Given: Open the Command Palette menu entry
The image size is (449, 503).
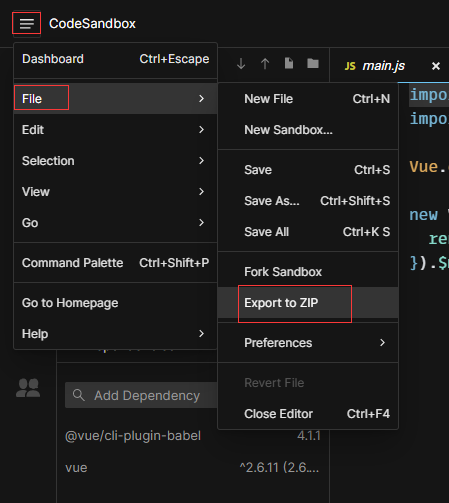Looking at the screenshot, I should coord(115,263).
